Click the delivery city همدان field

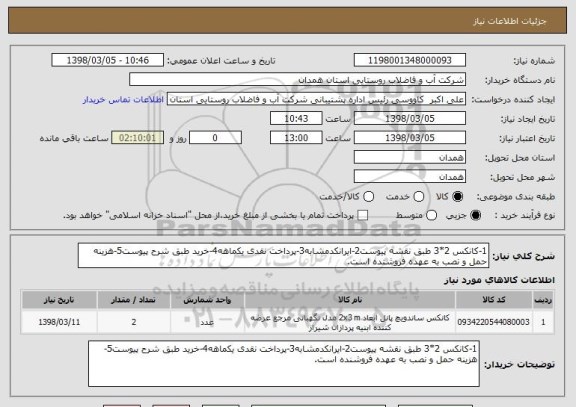point(410,177)
